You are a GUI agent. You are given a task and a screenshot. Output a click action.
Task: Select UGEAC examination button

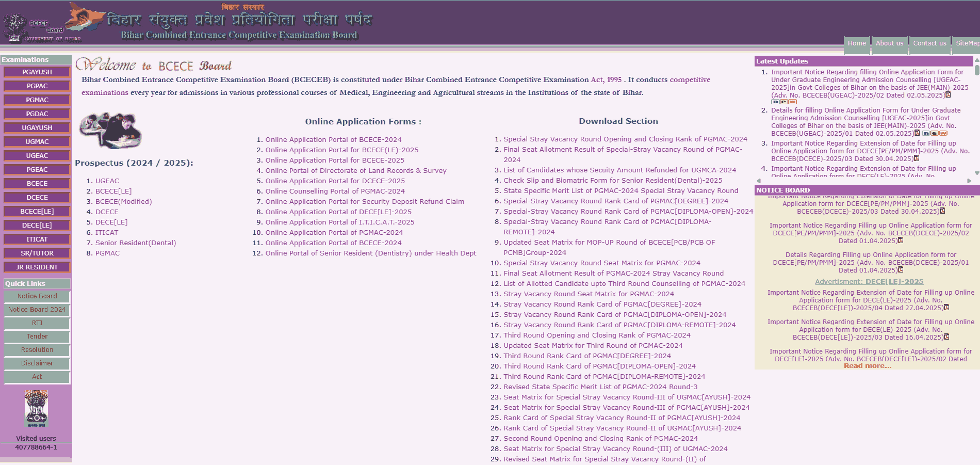(37, 156)
